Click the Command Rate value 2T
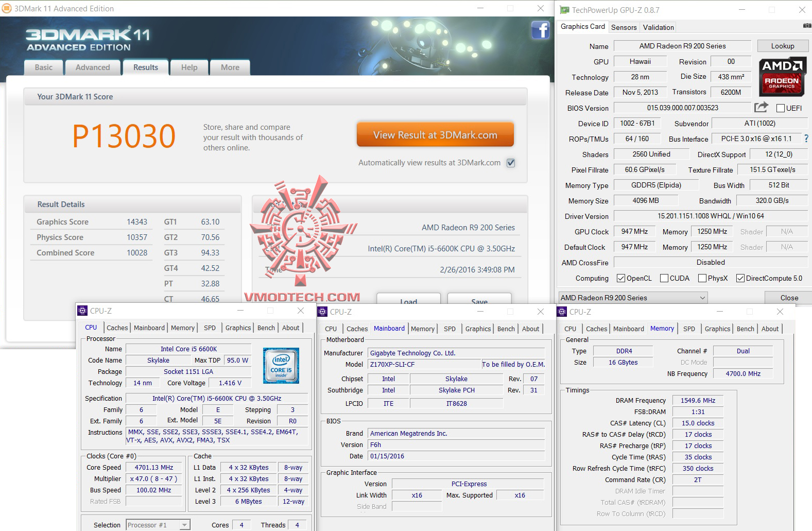The width and height of the screenshot is (812, 531). [698, 479]
